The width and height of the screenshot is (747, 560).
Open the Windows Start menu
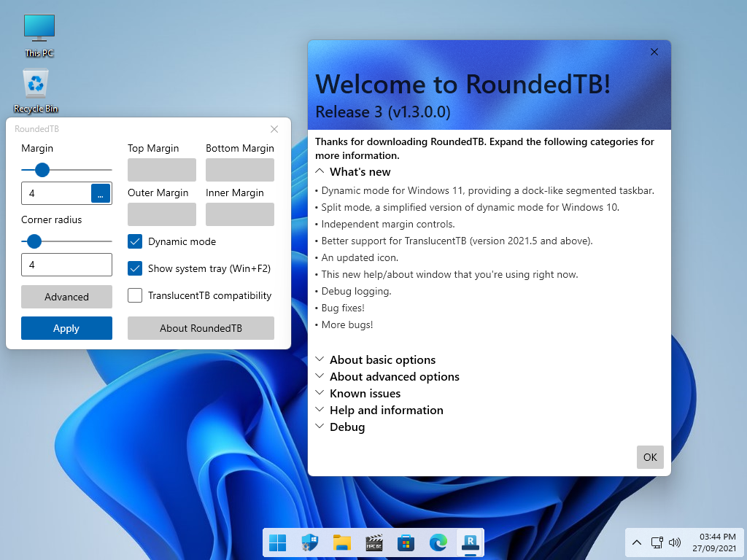278,542
